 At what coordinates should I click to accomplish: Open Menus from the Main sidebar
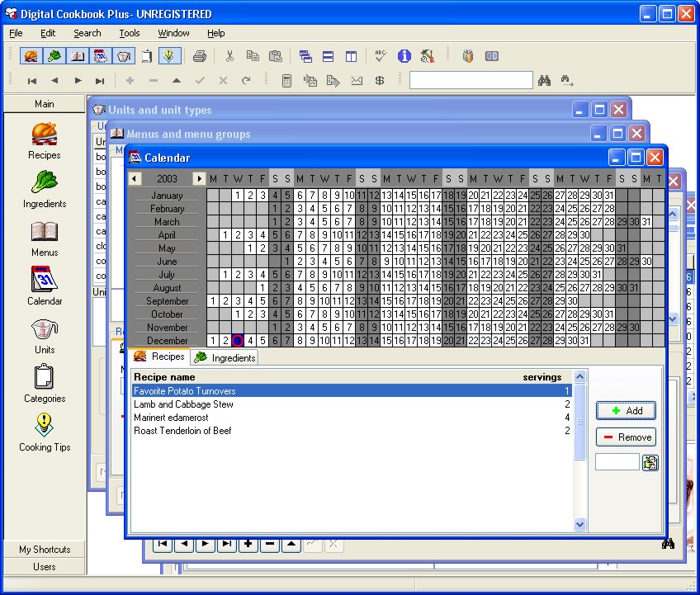pyautogui.click(x=45, y=238)
